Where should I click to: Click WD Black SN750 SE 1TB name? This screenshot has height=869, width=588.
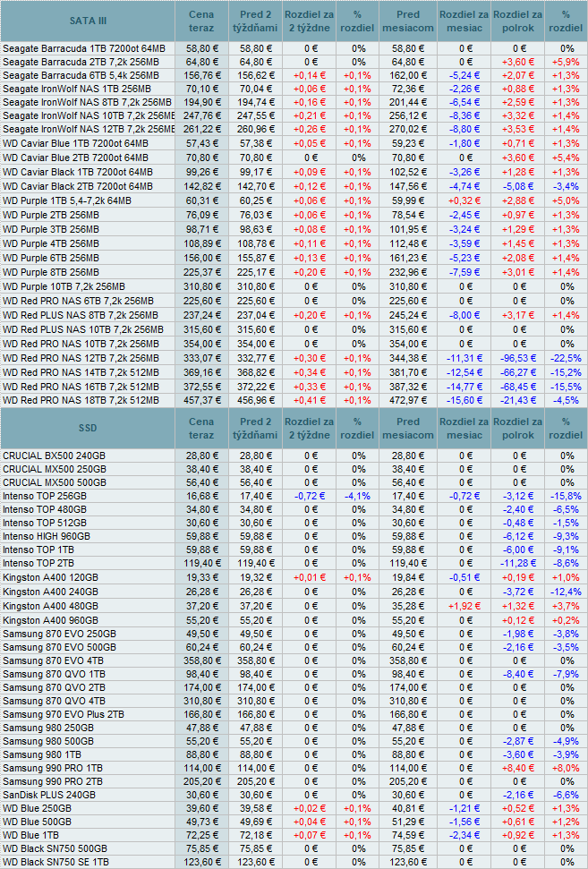click(x=56, y=863)
